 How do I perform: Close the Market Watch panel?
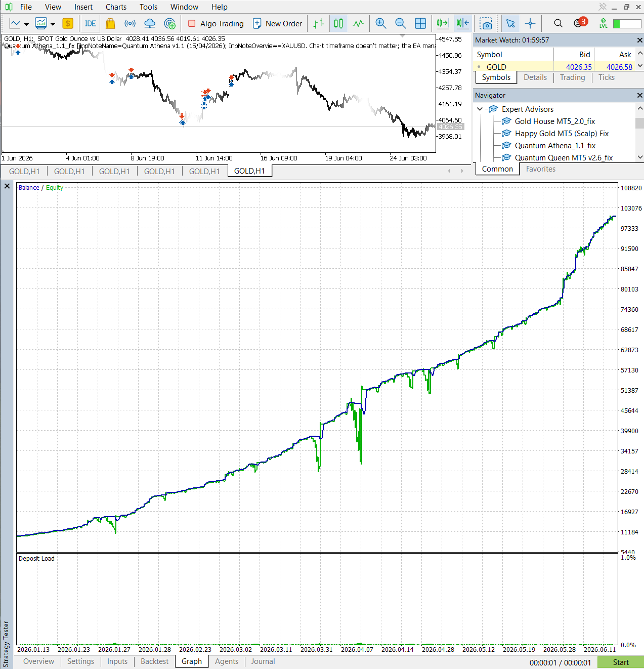click(x=639, y=40)
